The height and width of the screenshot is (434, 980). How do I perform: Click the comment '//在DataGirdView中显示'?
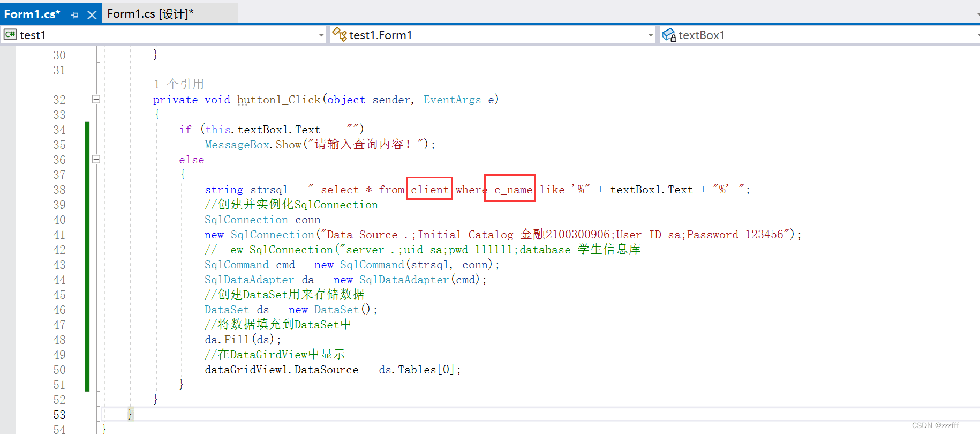point(275,355)
